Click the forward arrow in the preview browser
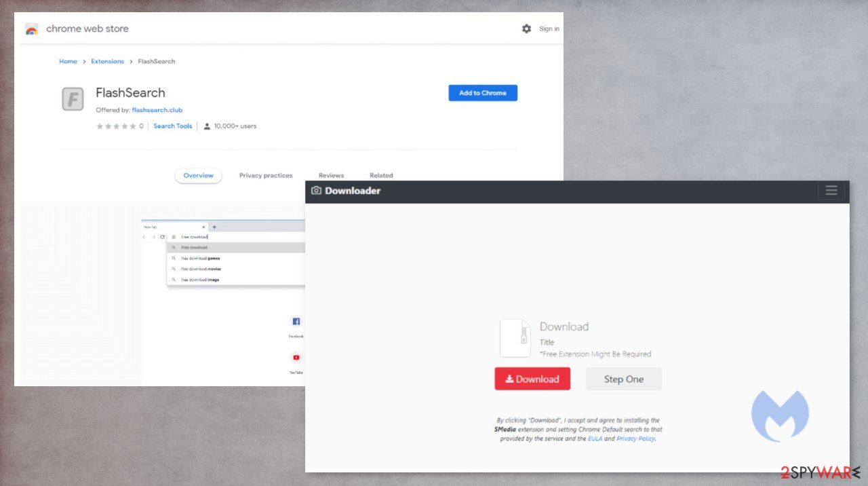The image size is (868, 486). [153, 237]
